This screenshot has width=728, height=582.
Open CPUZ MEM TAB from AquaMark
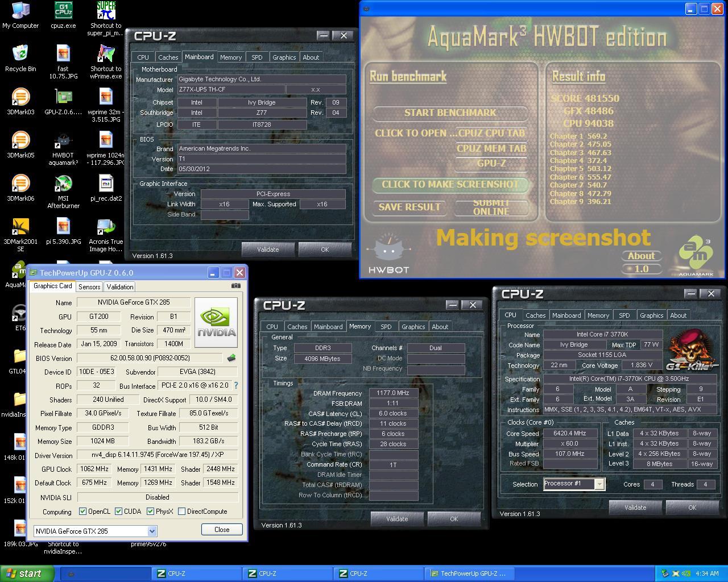click(x=491, y=148)
